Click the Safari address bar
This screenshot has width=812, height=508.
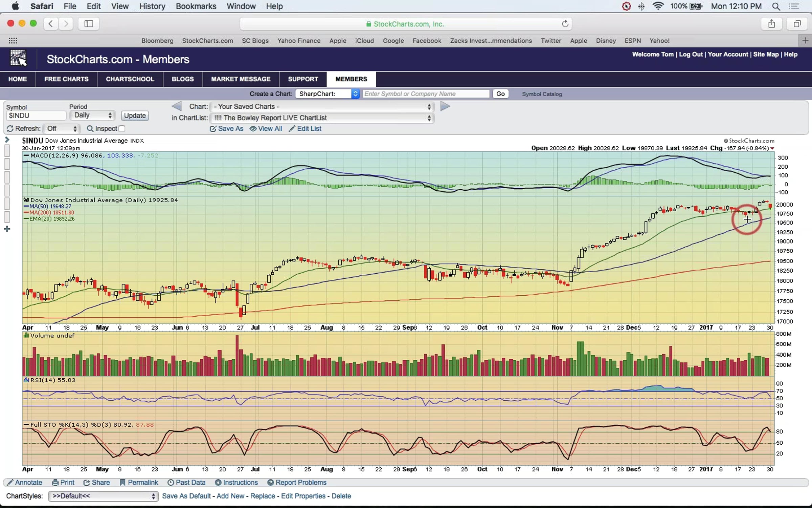405,24
